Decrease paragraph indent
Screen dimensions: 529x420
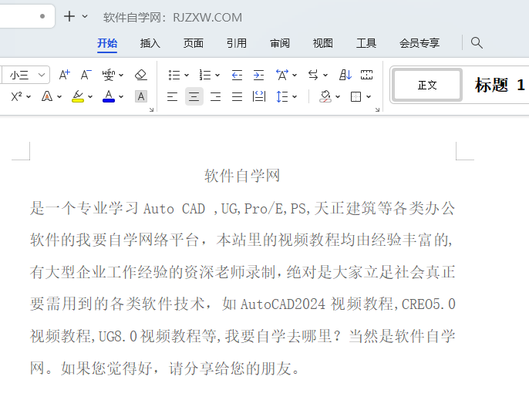pyautogui.click(x=238, y=75)
